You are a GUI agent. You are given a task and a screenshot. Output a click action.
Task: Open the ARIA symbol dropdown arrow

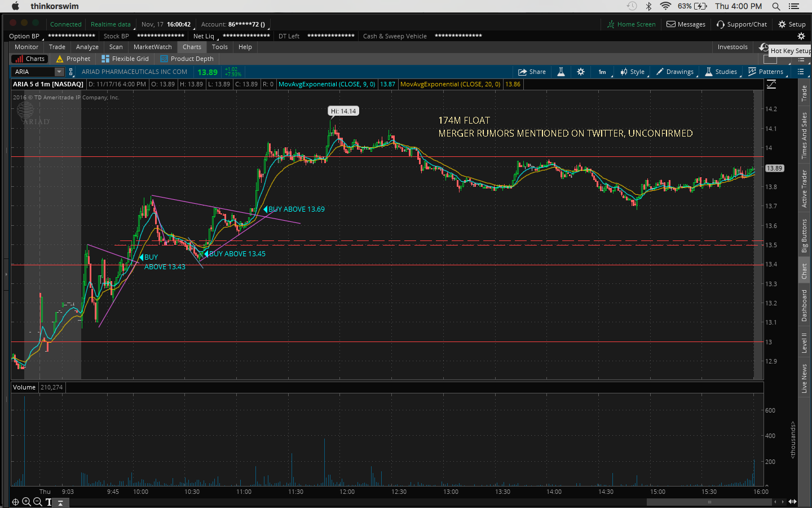coord(59,72)
